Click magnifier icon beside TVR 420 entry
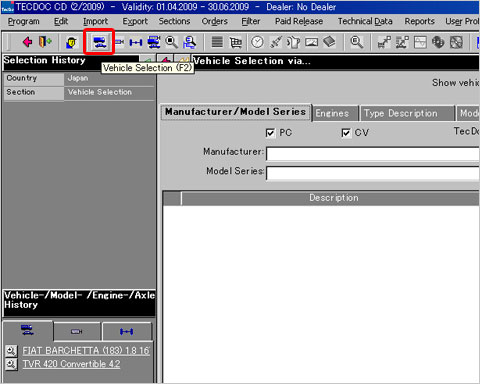The width and height of the screenshot is (480, 384). [x=11, y=364]
